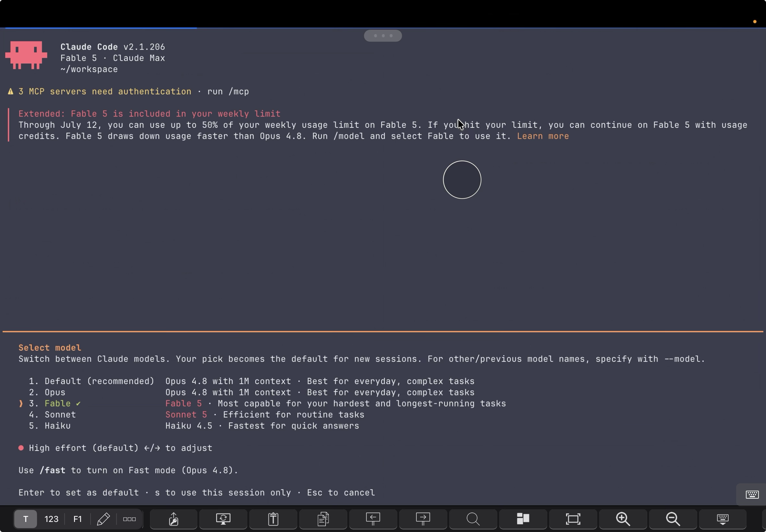Open the three-squares custom key set
766x532 pixels.
[130, 519]
